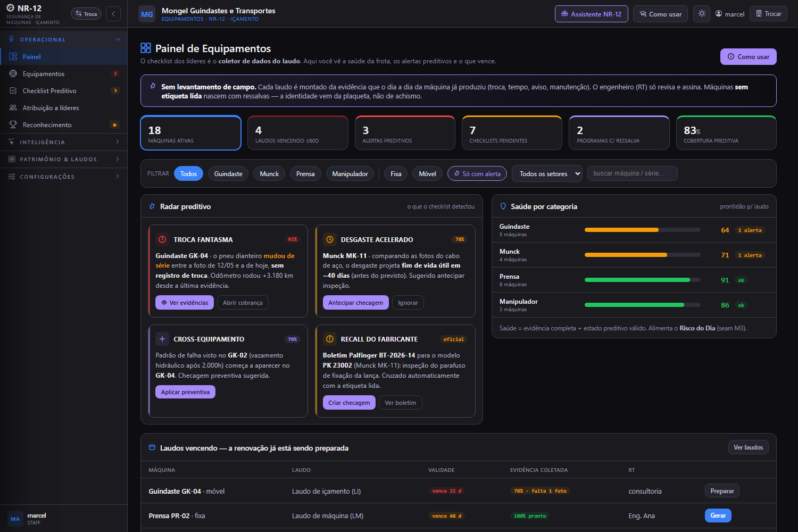798x532 pixels.
Task: Click the Checklist Preditivo checkbox icon
Action: [13, 90]
